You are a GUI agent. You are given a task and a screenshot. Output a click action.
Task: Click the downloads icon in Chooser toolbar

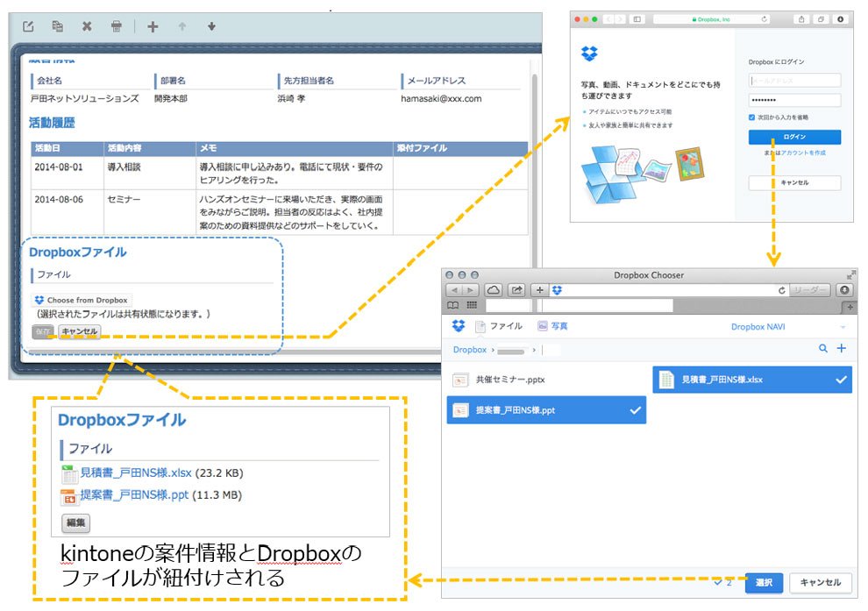[x=844, y=290]
